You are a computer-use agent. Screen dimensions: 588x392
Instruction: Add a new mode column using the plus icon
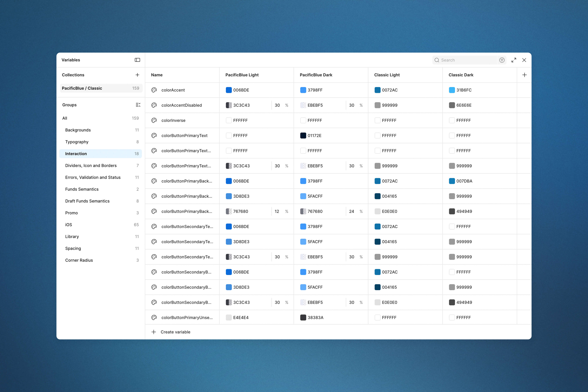[524, 75]
